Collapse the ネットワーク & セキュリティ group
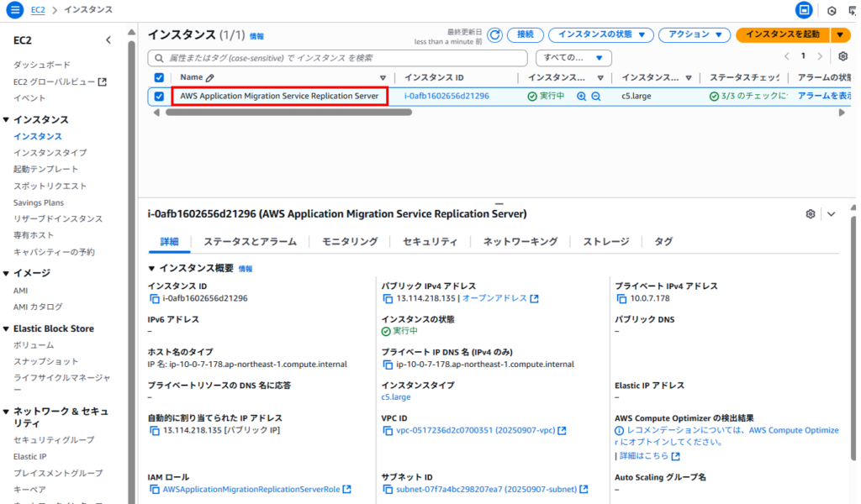Screen dimensions: 861x504 click(6, 412)
